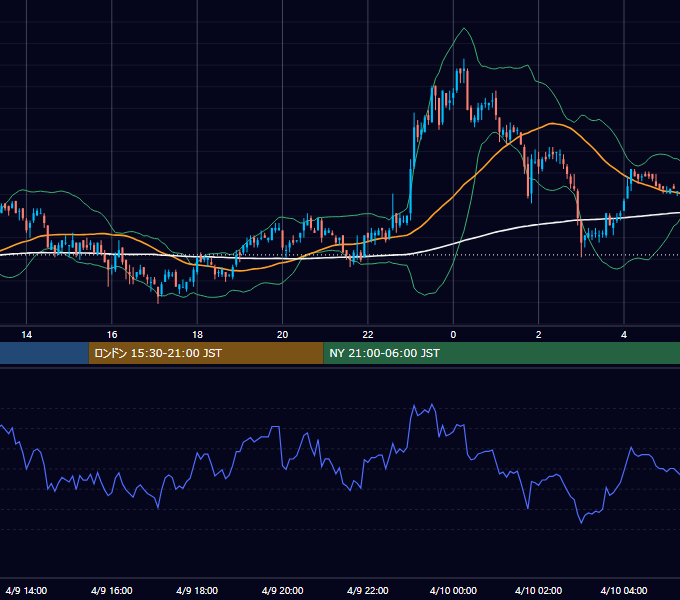Click the blue session bar before London

coord(44,353)
